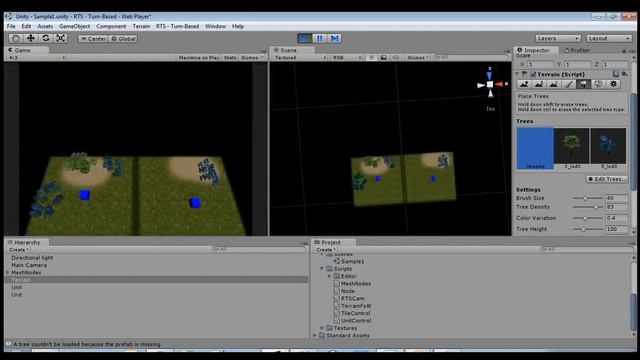This screenshot has width=640, height=360.
Task: Pause the running game
Action: coord(319,38)
